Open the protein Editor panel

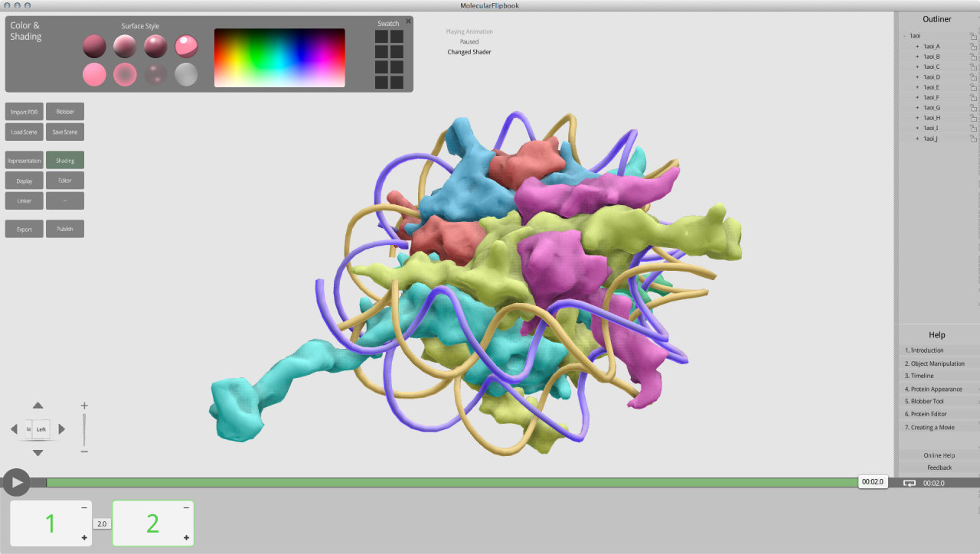click(x=65, y=181)
